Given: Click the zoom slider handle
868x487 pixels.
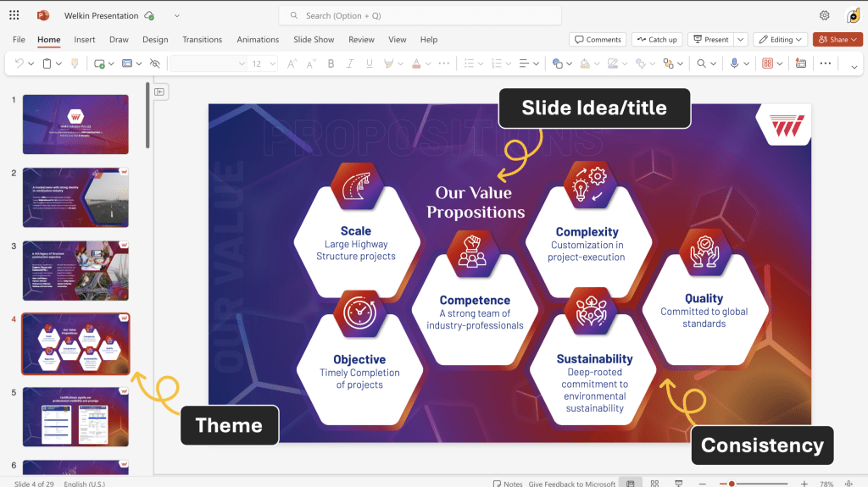Looking at the screenshot, I should click(731, 483).
